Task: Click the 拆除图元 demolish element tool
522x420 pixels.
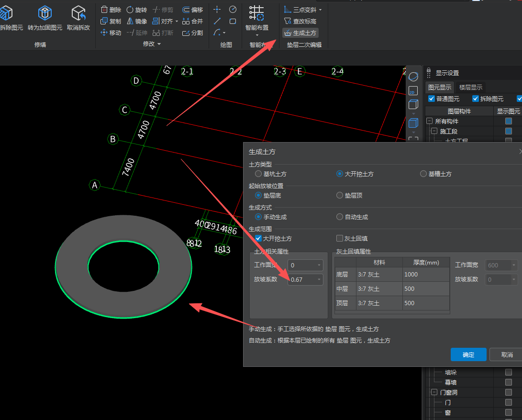Action: (x=11, y=18)
